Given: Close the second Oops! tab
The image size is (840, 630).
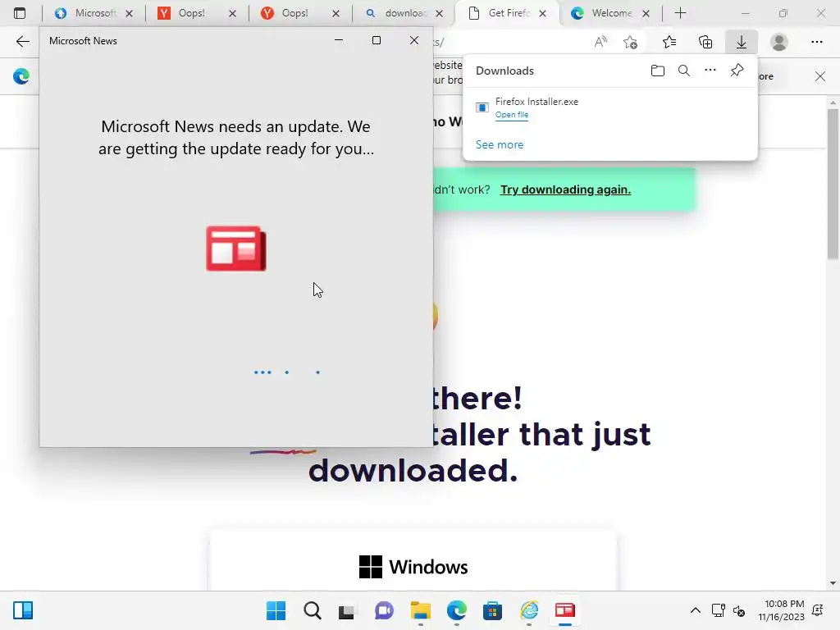Looking at the screenshot, I should [x=336, y=13].
